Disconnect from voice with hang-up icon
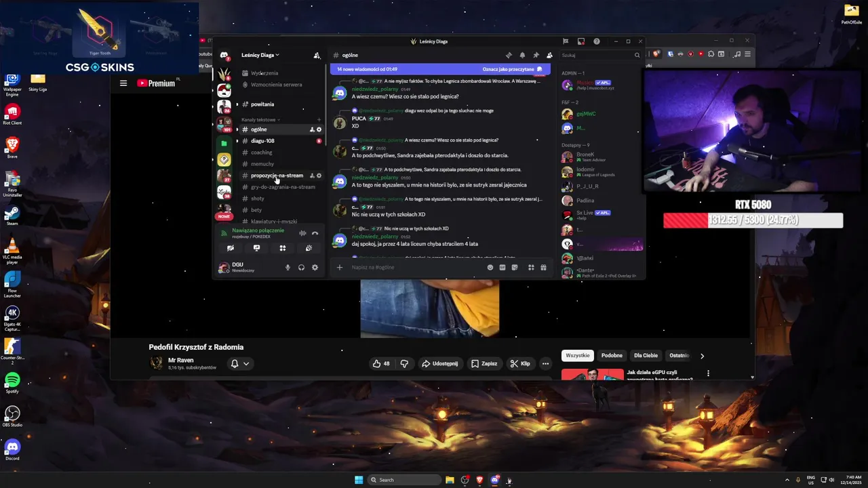The width and height of the screenshot is (868, 488). coord(315,233)
